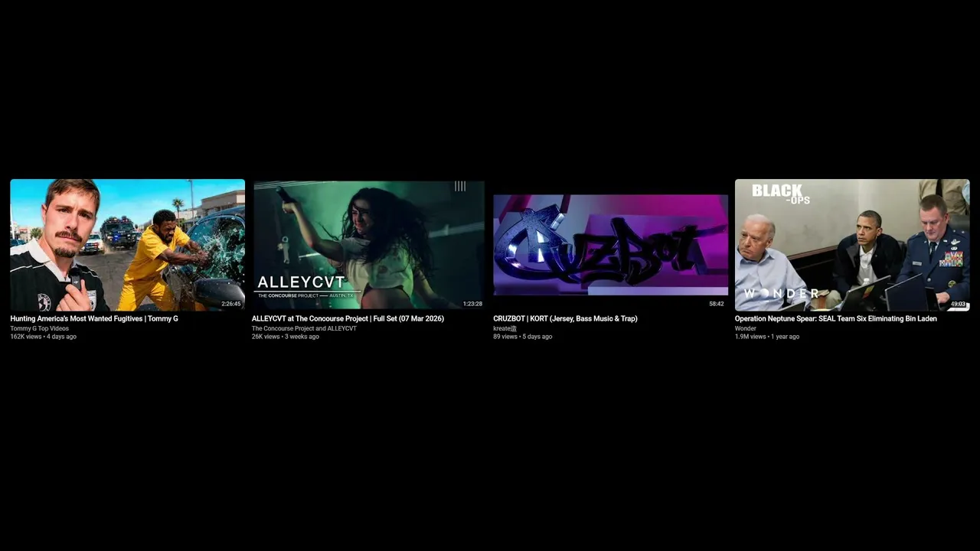Open the ALLEYCVT full set thumbnail

[369, 245]
